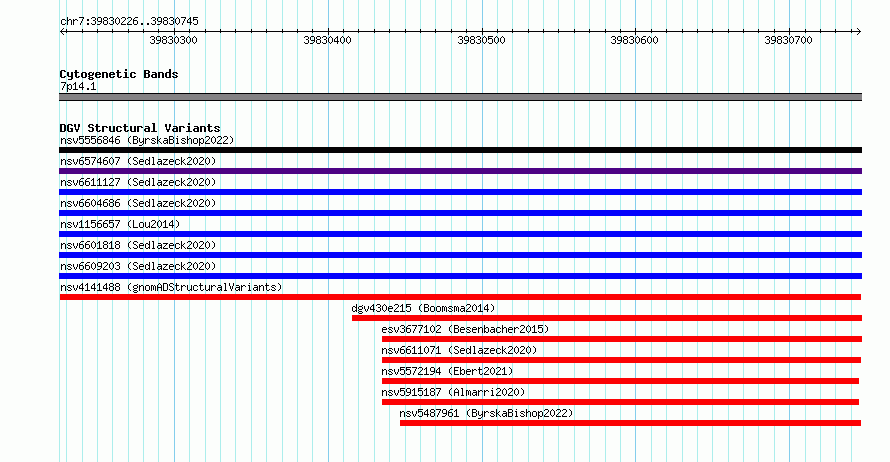890x462 pixels.
Task: Open variant nsv1156657 (Lou2014) label
Action: pos(120,224)
